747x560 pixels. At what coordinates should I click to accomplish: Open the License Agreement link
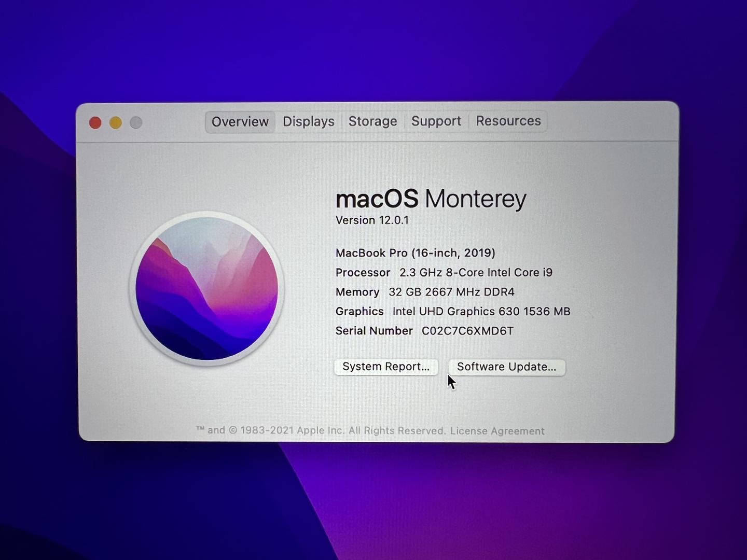click(497, 431)
